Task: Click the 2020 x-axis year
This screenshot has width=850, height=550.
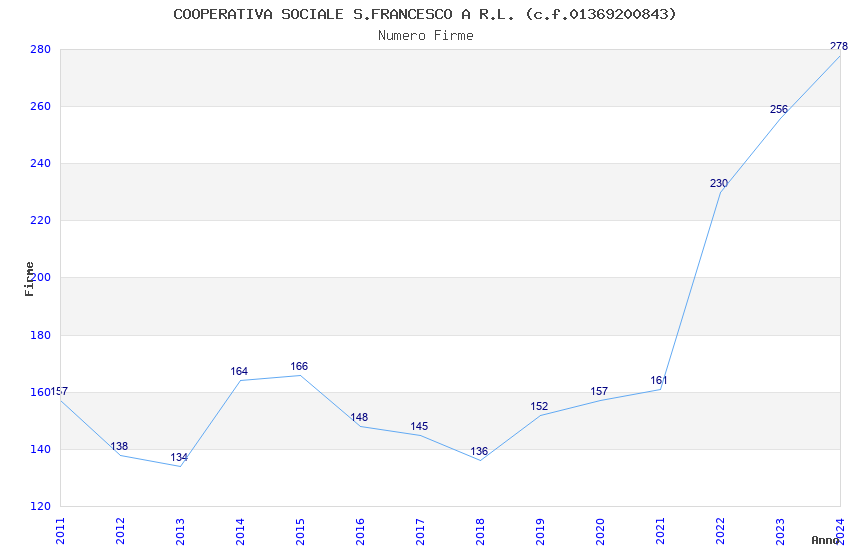Action: click(600, 531)
